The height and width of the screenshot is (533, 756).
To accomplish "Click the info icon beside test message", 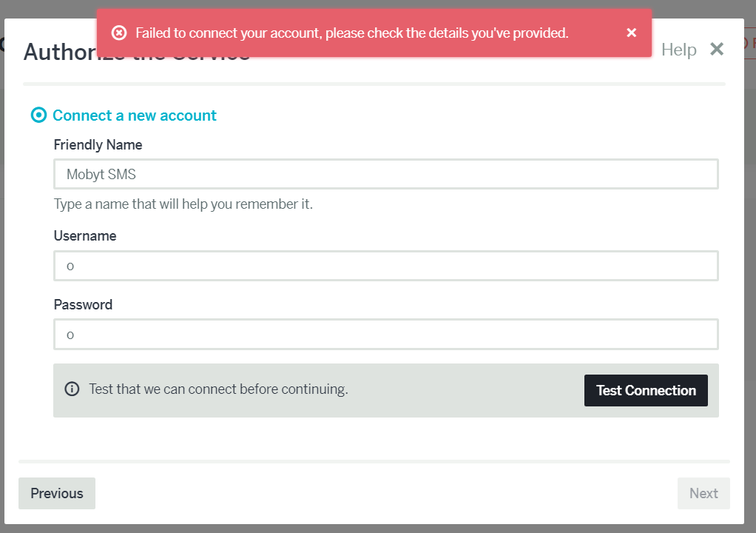I will click(72, 389).
